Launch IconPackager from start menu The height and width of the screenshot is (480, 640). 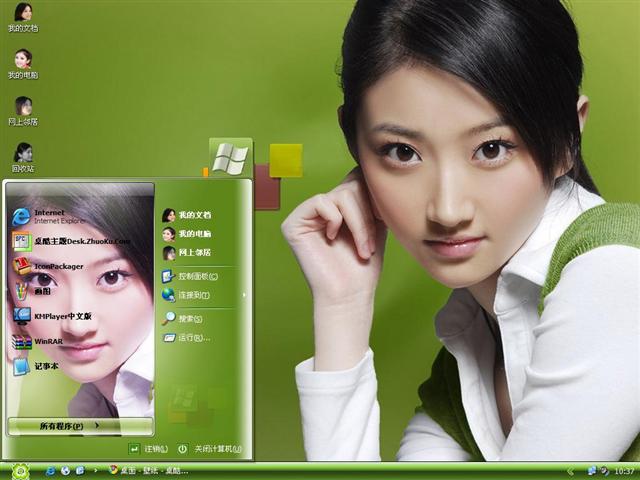point(47,266)
